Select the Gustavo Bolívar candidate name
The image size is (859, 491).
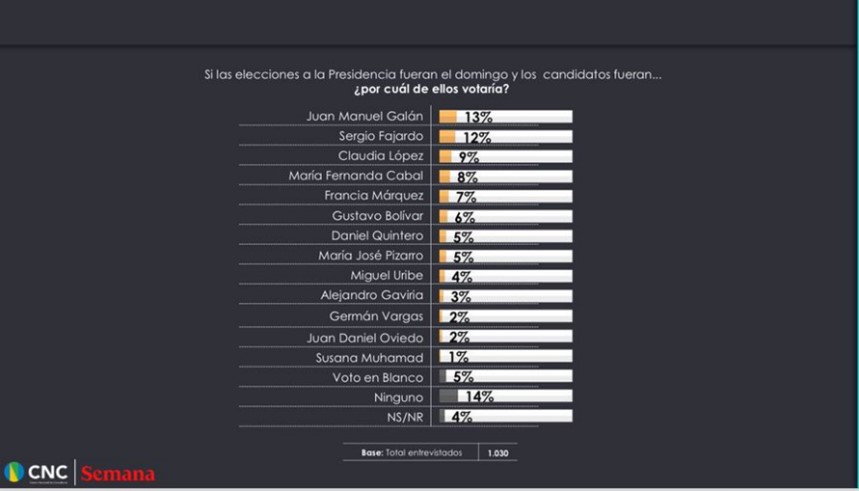377,215
